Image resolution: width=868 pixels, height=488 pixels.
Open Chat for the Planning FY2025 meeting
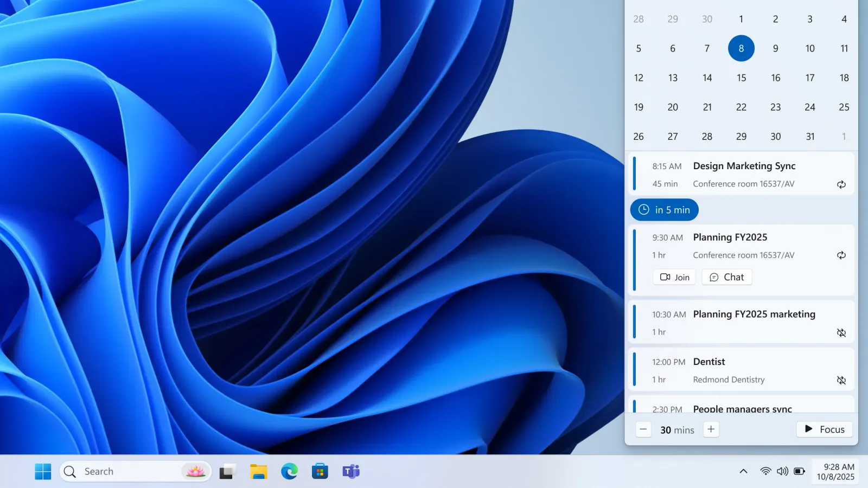pos(726,277)
